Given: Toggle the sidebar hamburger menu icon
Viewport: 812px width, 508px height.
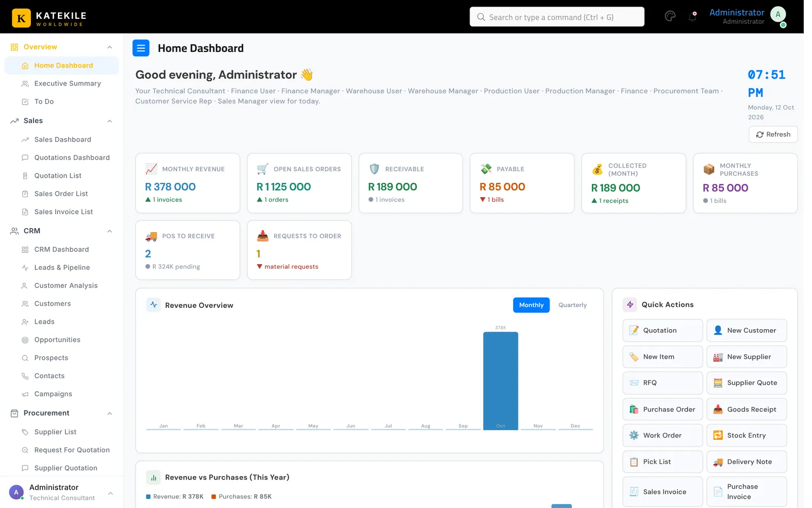Looking at the screenshot, I should (x=141, y=48).
